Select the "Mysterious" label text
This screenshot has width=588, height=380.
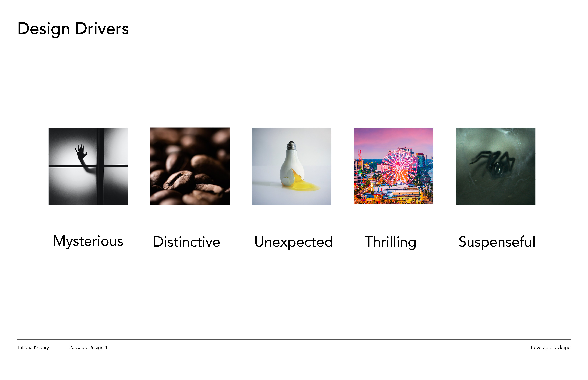[x=88, y=241]
